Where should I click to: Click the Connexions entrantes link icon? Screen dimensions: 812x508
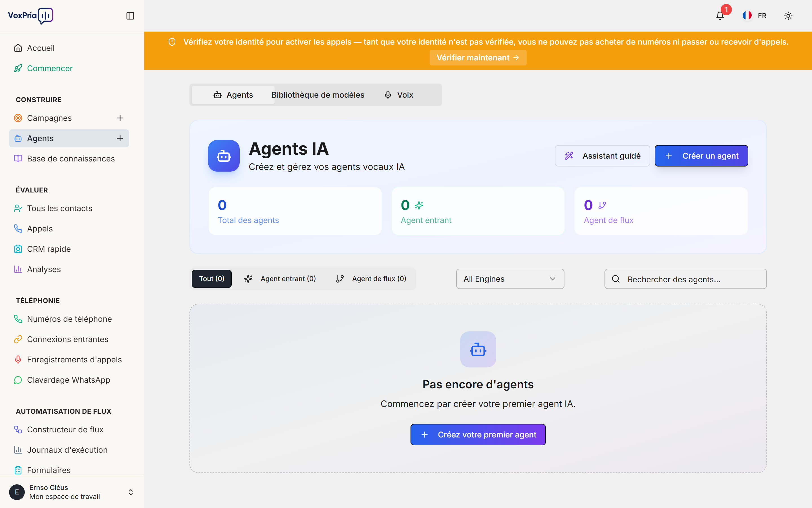point(18,339)
